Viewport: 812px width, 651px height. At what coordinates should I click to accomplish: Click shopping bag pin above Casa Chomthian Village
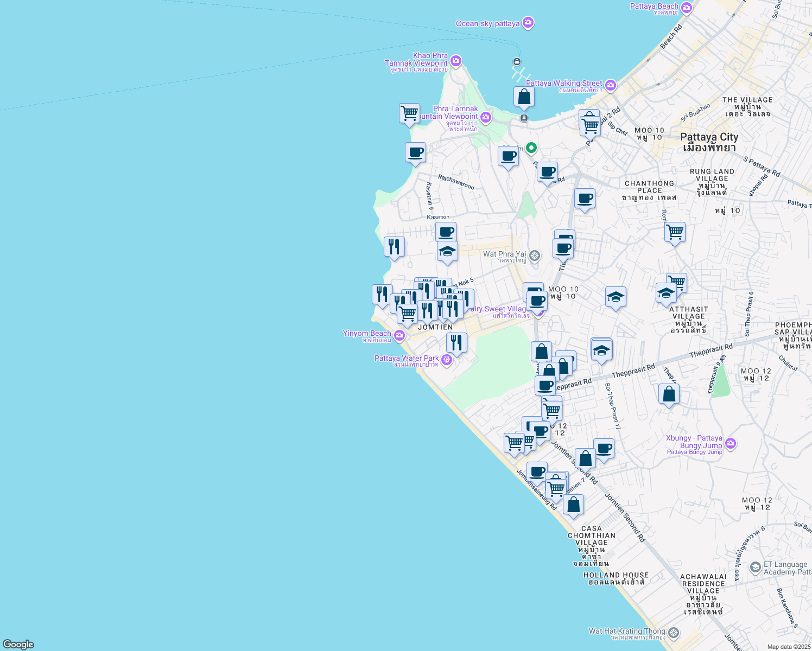(x=574, y=506)
